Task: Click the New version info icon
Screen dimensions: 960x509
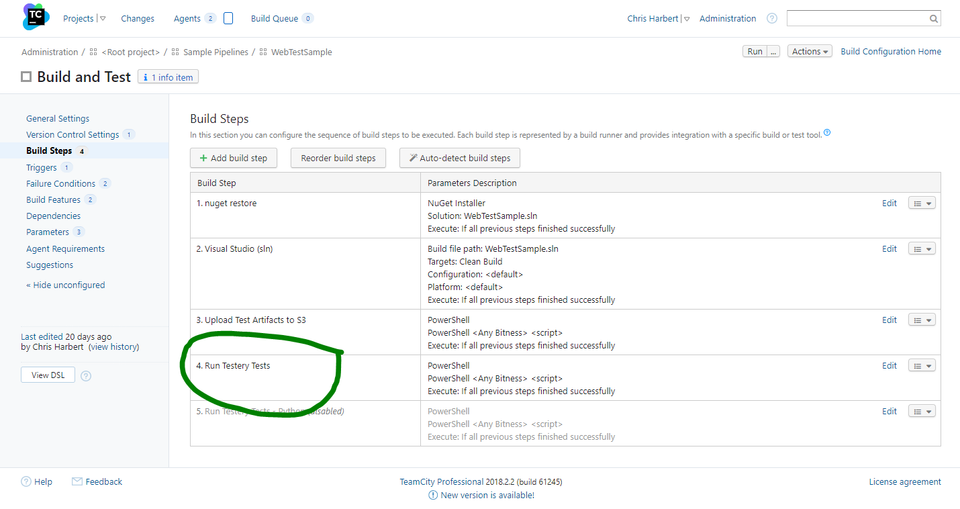Action: pyautogui.click(x=433, y=495)
